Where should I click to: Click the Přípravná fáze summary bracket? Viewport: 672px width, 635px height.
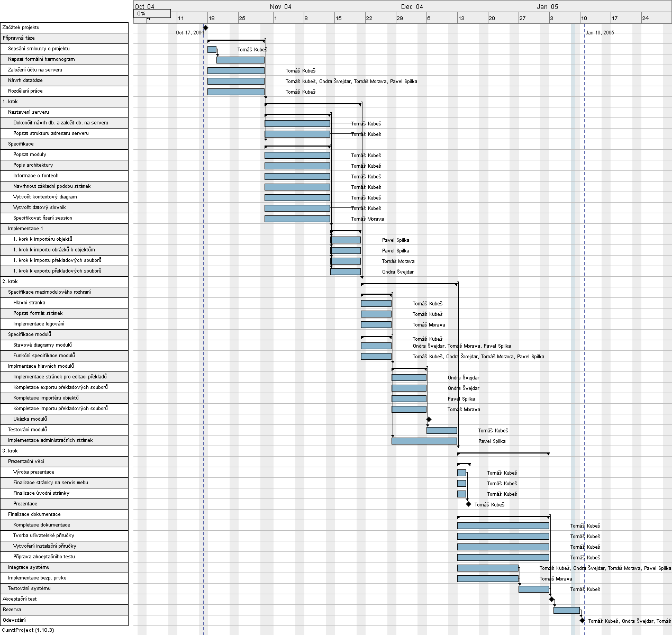(x=236, y=41)
